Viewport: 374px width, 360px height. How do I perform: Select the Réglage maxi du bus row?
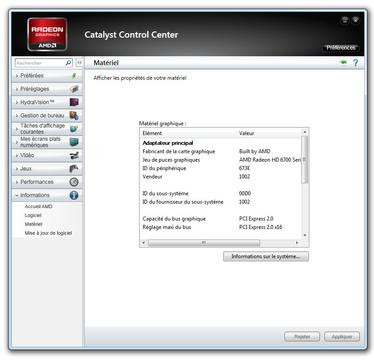click(220, 227)
